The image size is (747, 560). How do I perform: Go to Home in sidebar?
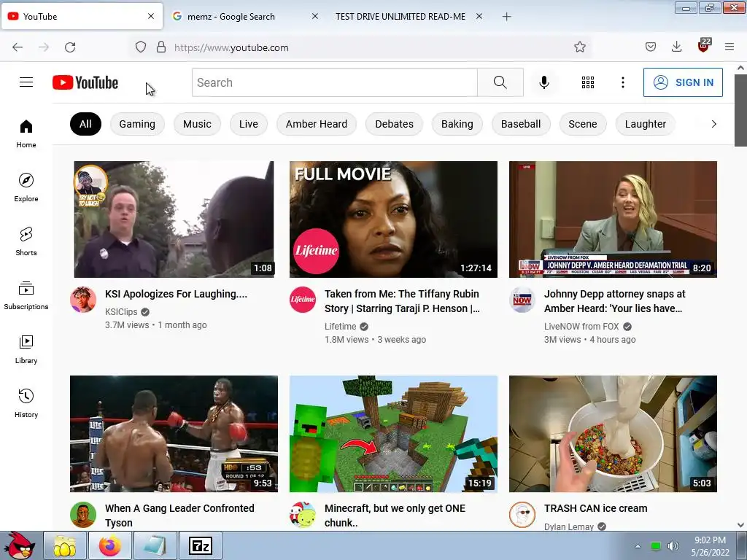point(26,134)
